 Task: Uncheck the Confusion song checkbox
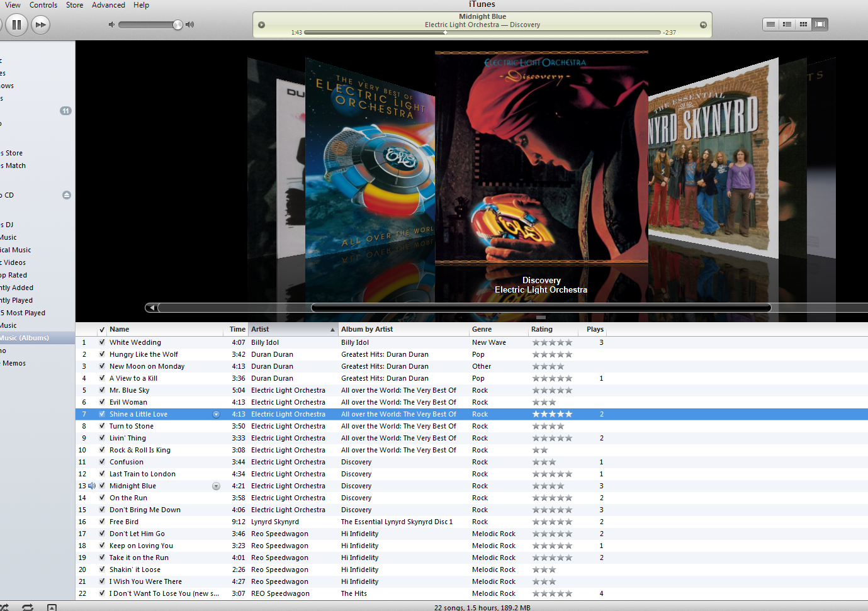[102, 462]
